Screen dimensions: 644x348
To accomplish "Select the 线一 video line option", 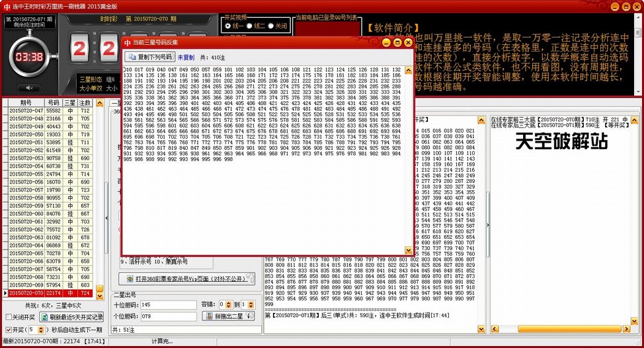I will coord(226,26).
